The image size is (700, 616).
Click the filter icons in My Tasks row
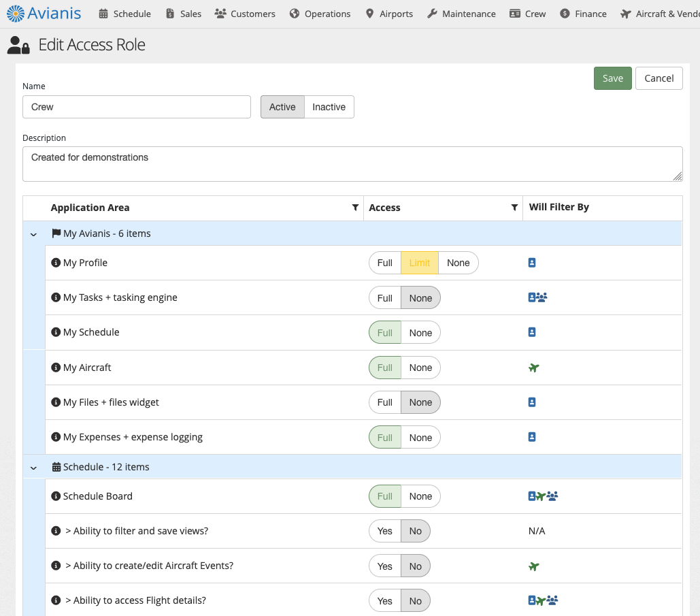pyautogui.click(x=537, y=297)
